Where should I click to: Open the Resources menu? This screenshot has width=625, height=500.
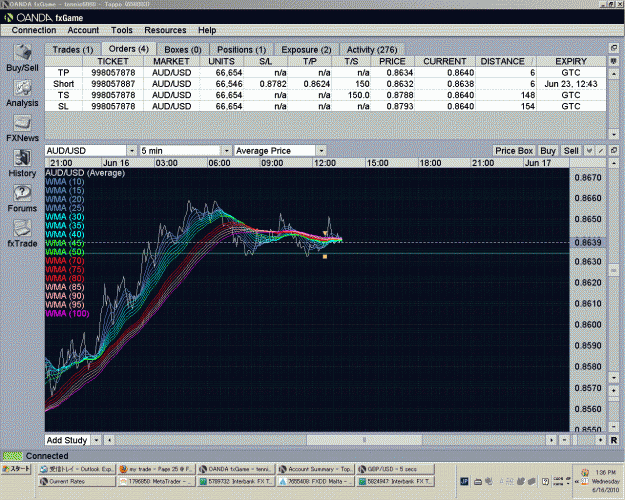coord(165,30)
